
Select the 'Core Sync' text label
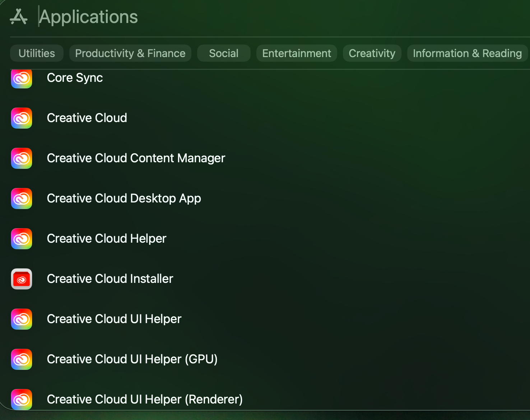[75, 78]
